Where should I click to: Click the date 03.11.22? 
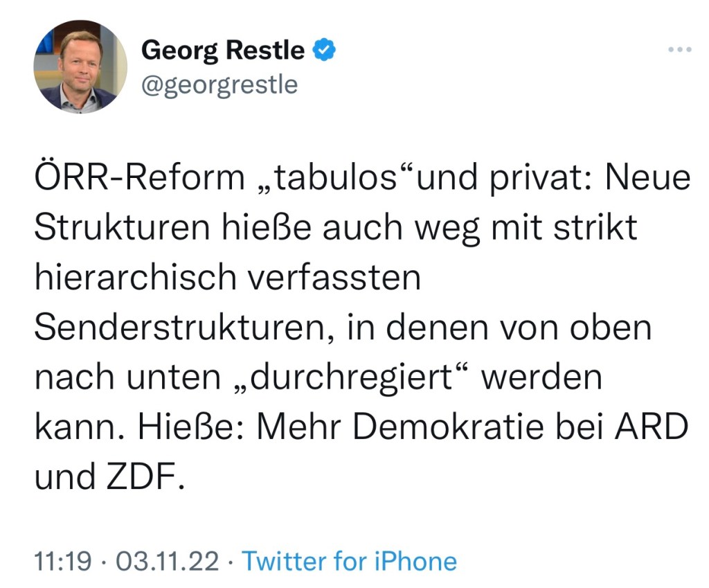click(x=167, y=561)
